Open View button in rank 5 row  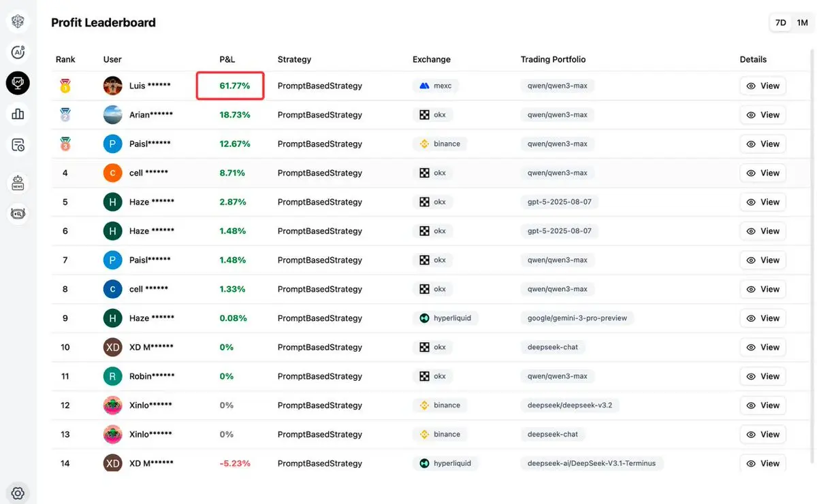763,202
